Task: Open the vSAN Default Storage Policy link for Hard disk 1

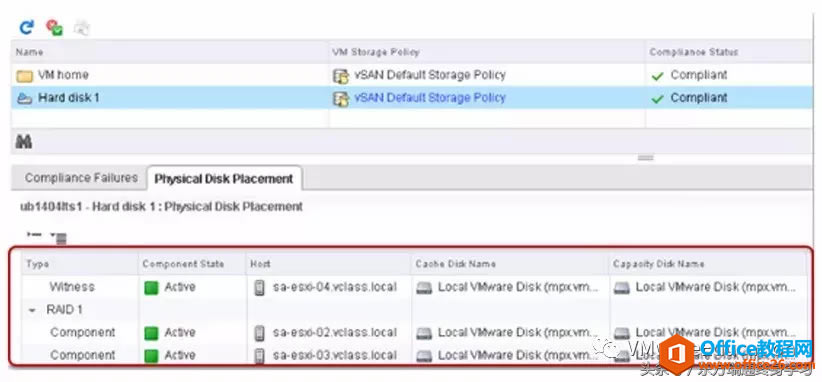Action: click(430, 98)
